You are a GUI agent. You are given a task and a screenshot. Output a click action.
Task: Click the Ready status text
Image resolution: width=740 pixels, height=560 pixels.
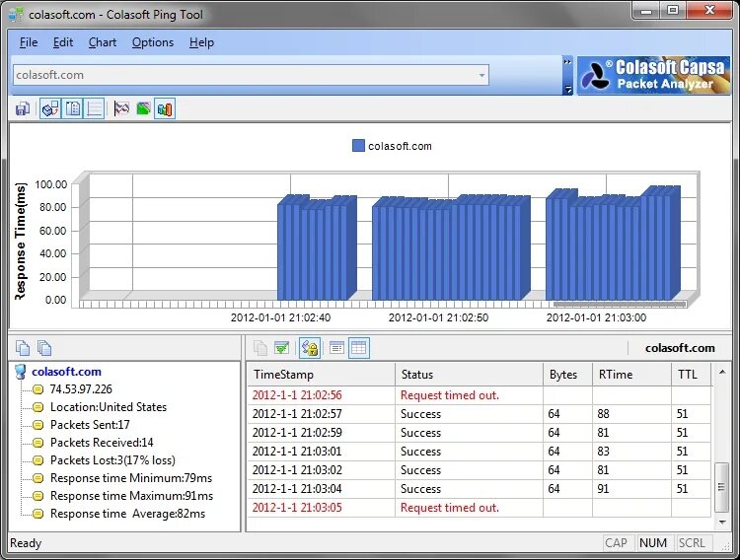[26, 543]
